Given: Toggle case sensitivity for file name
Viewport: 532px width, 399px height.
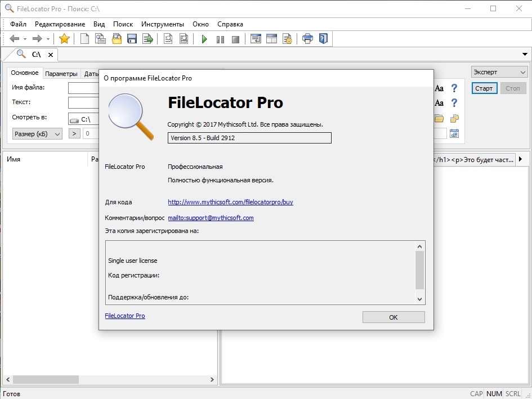Looking at the screenshot, I should (439, 88).
